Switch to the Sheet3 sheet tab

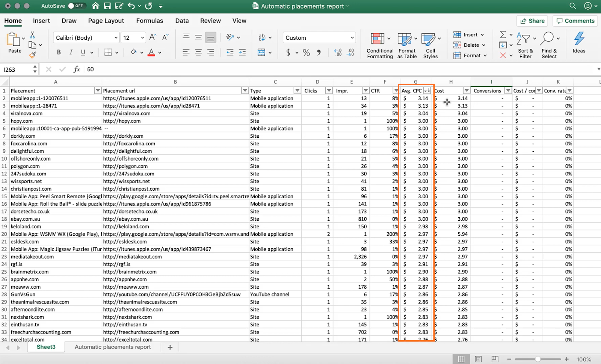[x=46, y=347]
